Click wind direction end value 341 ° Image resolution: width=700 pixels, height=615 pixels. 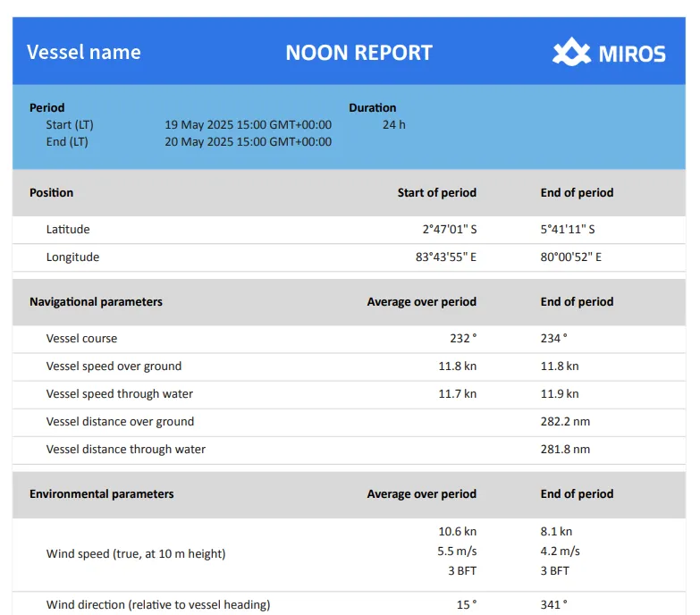pos(554,605)
